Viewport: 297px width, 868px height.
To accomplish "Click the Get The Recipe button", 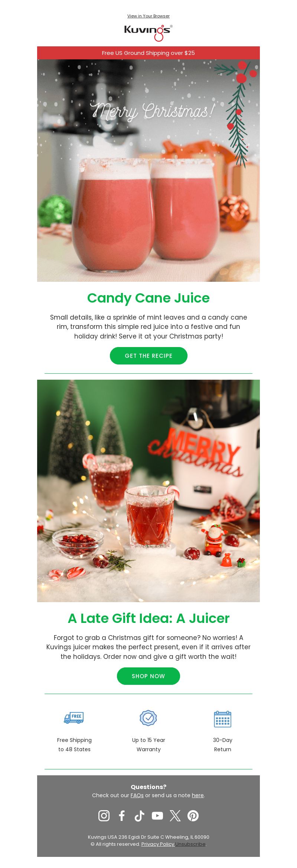I will coord(148,356).
